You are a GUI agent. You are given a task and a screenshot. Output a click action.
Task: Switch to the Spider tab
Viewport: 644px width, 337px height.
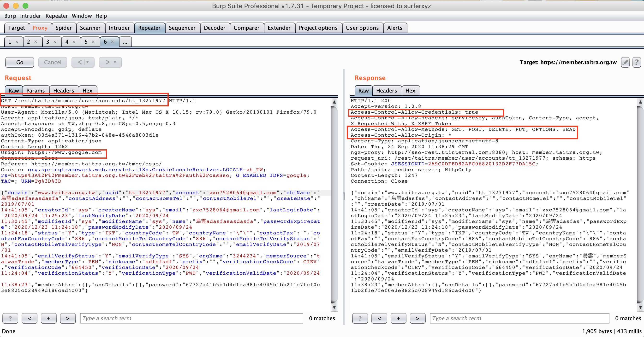pos(64,28)
